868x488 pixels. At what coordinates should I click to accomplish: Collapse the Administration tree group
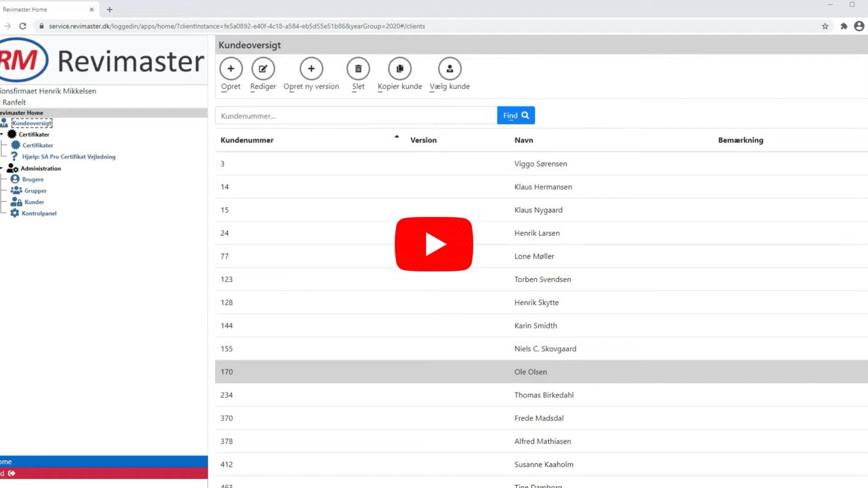click(2, 168)
